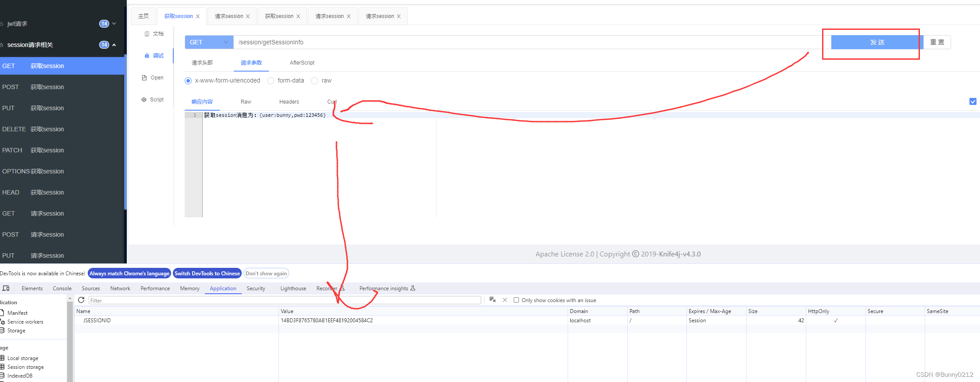The height and width of the screenshot is (382, 980).
Task: Open the 响应内容 response tab
Action: 202,102
